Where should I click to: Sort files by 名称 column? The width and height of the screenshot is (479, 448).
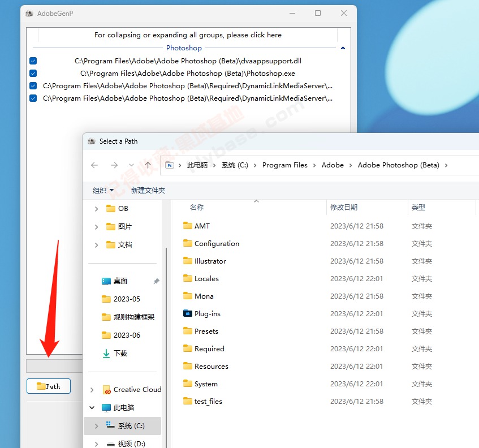pos(197,208)
